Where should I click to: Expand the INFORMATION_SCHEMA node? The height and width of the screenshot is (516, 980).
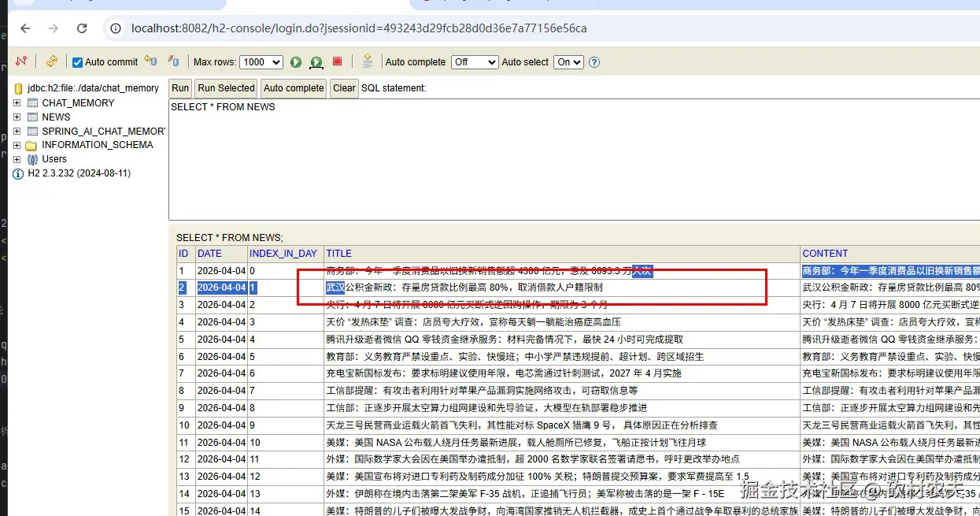pyautogui.click(x=17, y=145)
